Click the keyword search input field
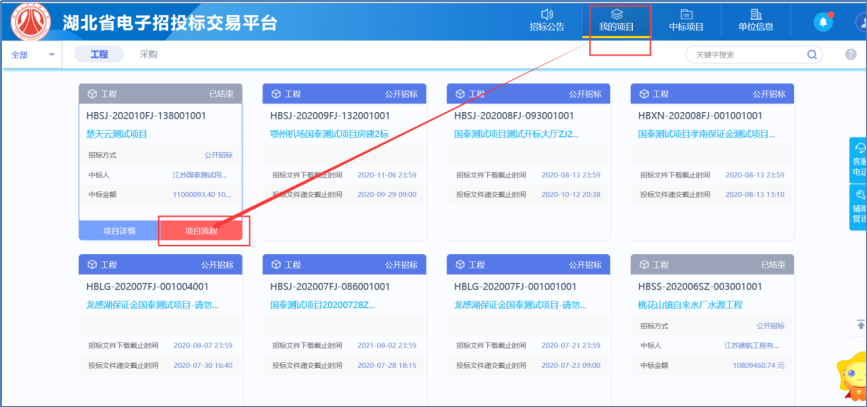Screen dimensions: 867x407 click(x=745, y=54)
